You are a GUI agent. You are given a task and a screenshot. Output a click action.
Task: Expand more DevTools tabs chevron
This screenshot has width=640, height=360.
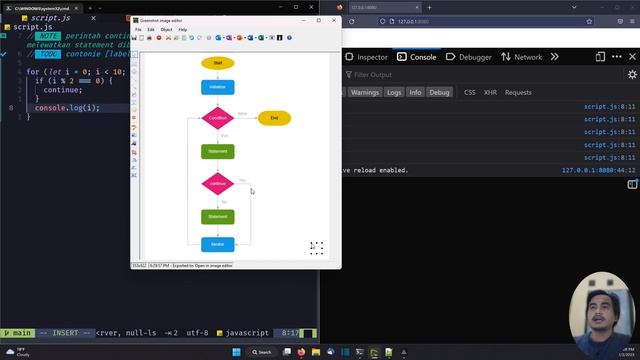pos(554,57)
